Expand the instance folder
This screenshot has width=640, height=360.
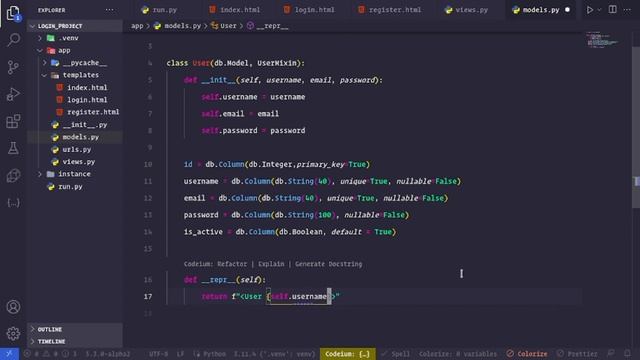click(x=74, y=174)
